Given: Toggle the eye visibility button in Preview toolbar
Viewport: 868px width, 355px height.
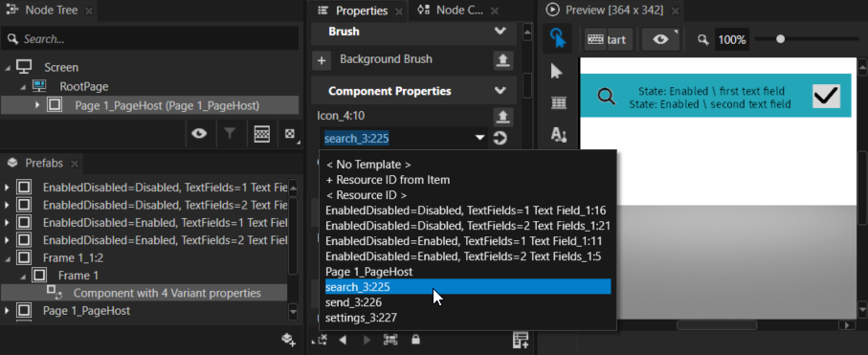Looking at the screenshot, I should (x=660, y=40).
